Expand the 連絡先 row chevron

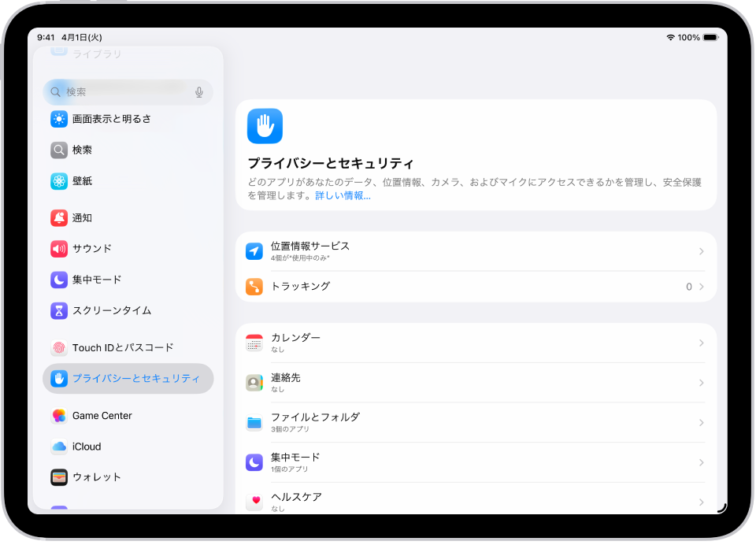[700, 383]
